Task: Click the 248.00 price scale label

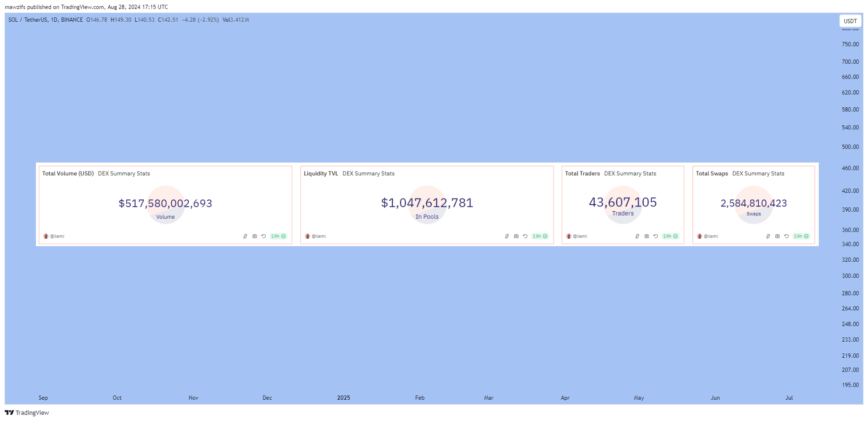Action: coord(850,324)
